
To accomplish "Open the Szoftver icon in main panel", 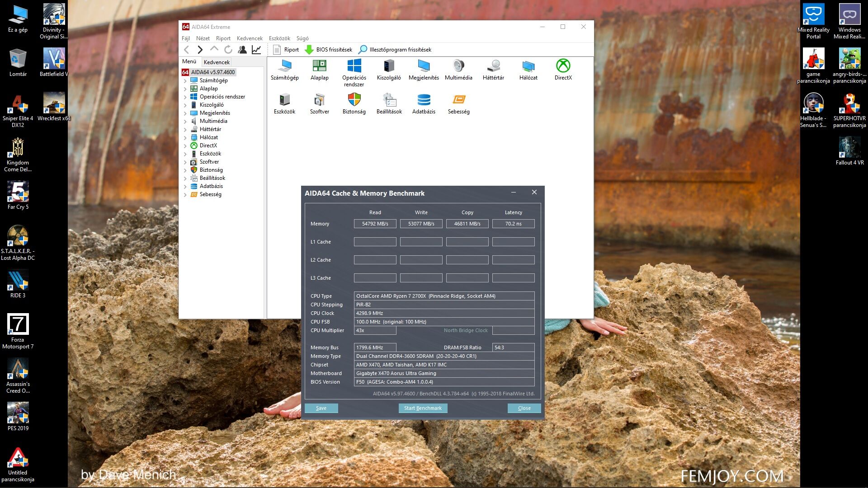I will pyautogui.click(x=319, y=104).
